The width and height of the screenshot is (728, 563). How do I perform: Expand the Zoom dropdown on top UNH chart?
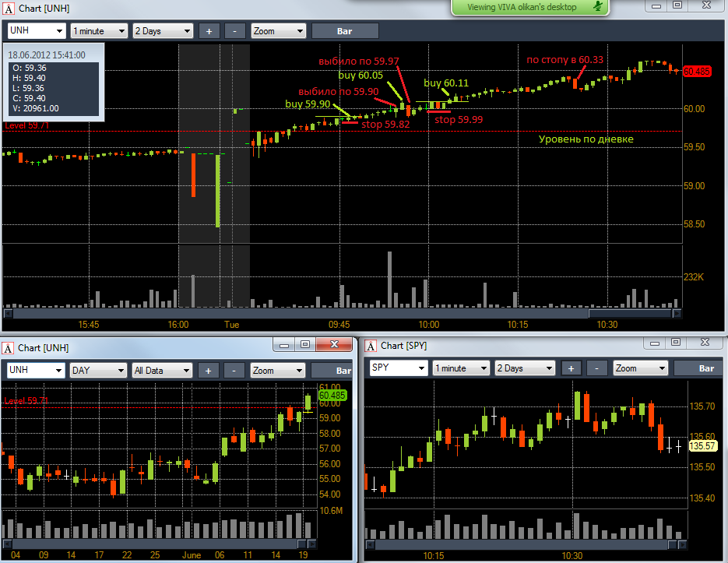tap(278, 31)
